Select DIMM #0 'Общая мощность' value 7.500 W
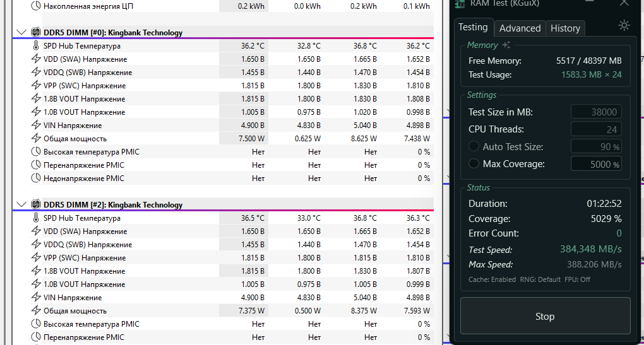Viewport: 644px width, 345px height. click(251, 139)
